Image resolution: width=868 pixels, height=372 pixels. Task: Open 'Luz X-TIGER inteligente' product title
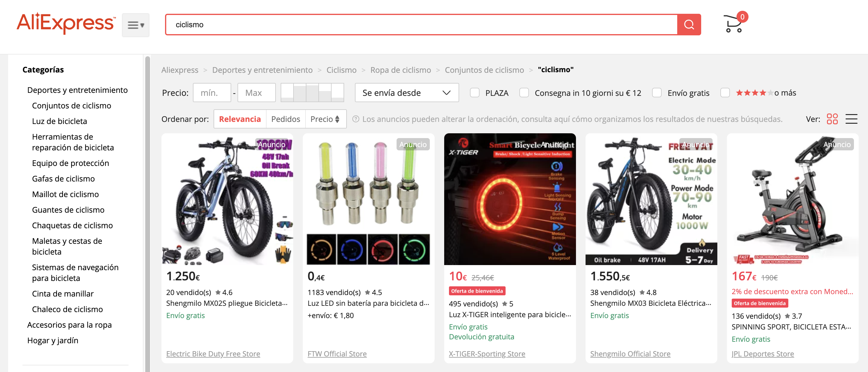pyautogui.click(x=510, y=314)
